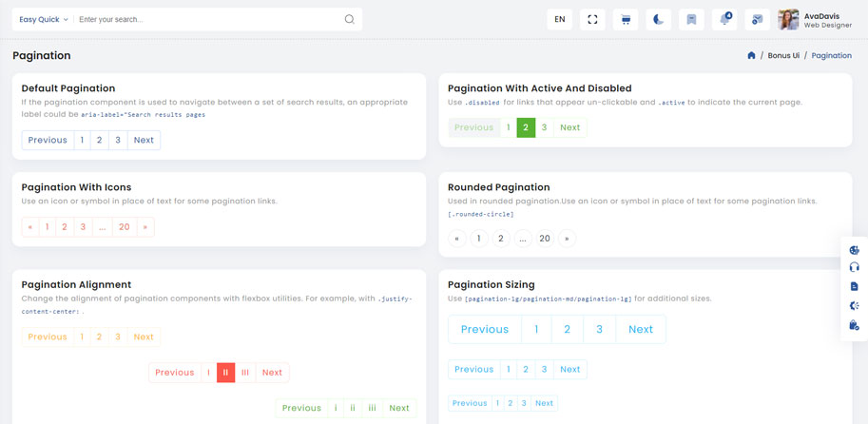868x424 pixels.
Task: Select red roman numeral III page
Action: coord(245,373)
